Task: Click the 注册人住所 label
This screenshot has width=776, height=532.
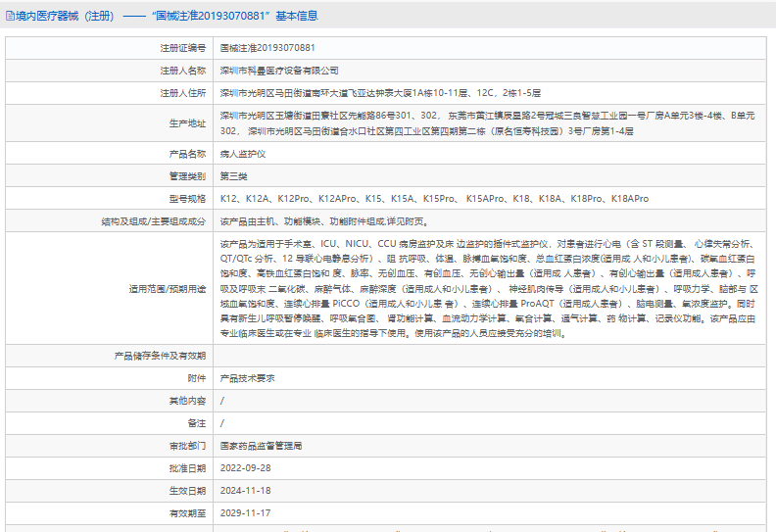Action: tap(182, 93)
